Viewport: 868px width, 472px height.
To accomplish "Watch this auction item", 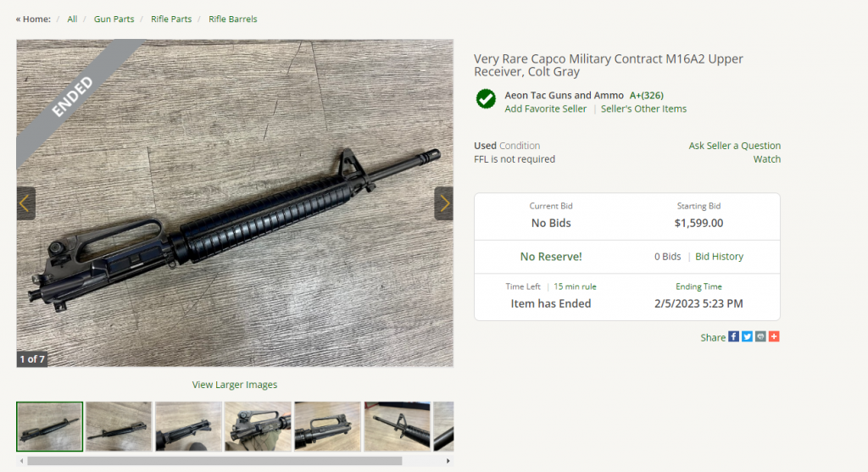I will coord(766,159).
